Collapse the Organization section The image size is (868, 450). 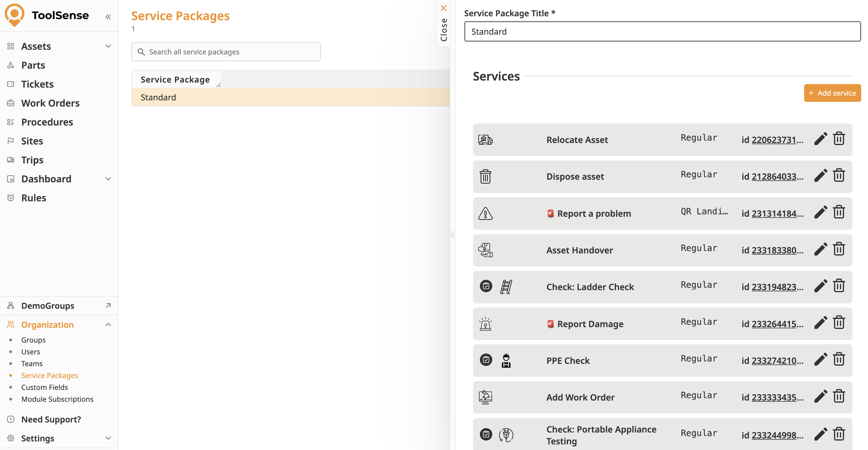click(108, 324)
